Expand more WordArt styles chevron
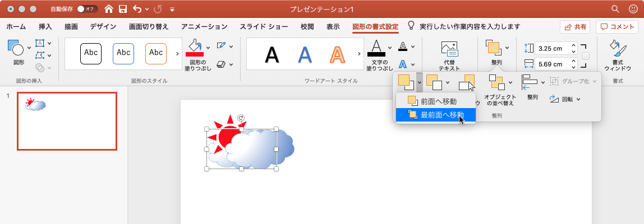 (359, 54)
